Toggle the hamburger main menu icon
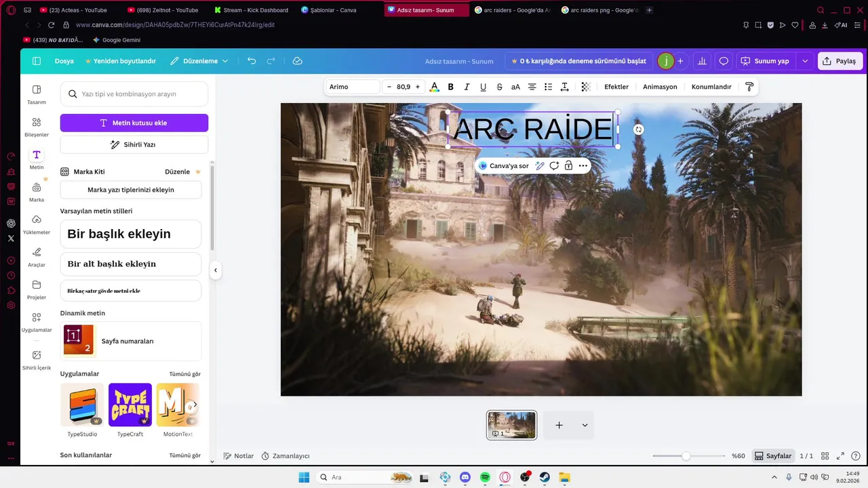 (37, 61)
